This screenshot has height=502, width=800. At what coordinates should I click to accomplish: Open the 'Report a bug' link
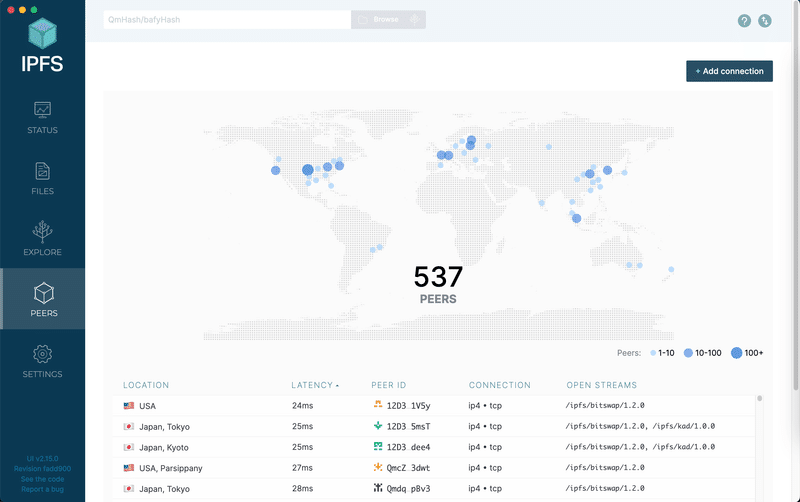click(42, 489)
